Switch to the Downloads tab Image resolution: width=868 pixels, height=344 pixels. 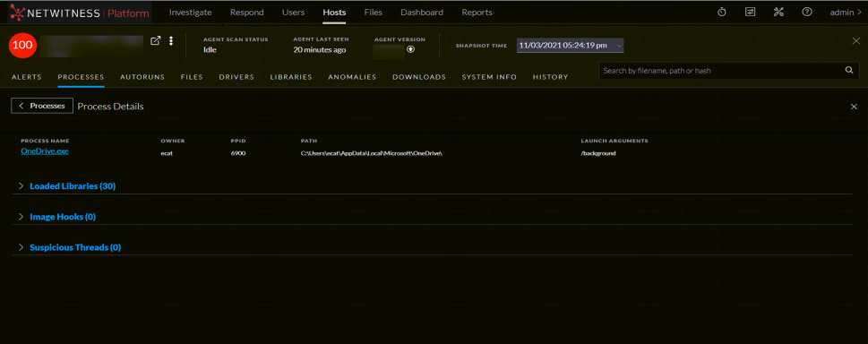tap(419, 77)
